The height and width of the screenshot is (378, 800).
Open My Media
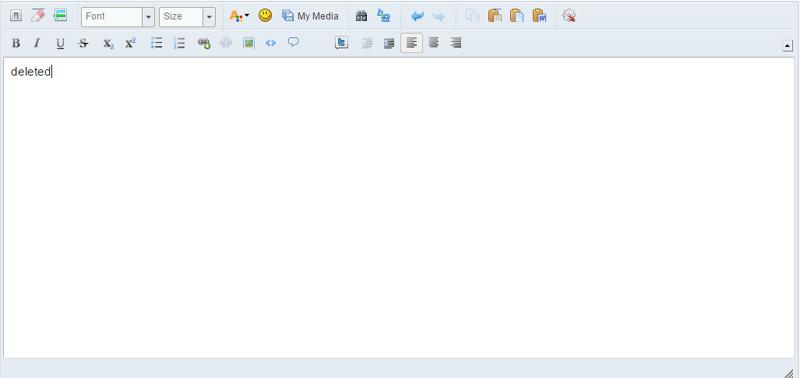point(310,16)
